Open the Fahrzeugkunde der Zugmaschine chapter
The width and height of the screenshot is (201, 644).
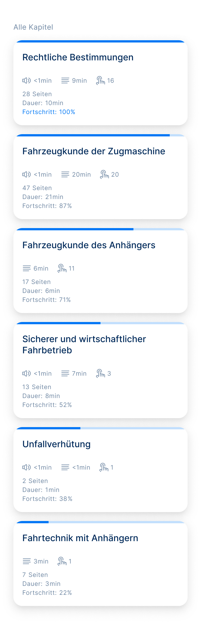[x=94, y=151]
